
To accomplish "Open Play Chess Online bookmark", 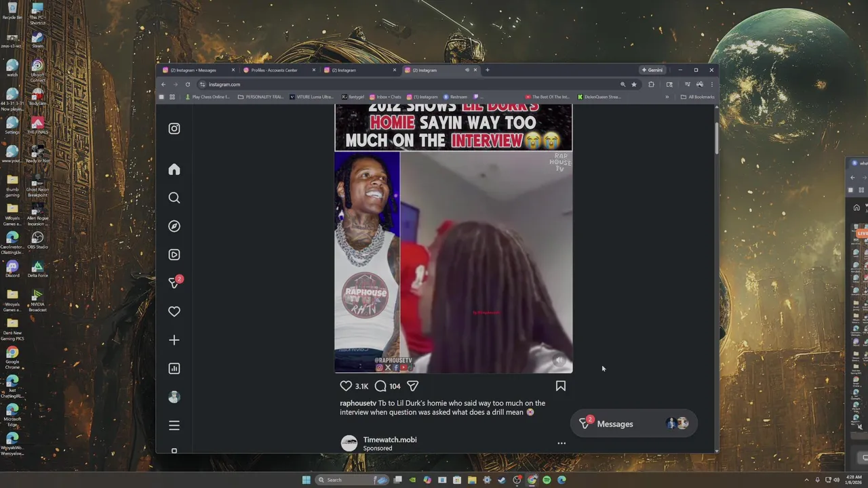I will [208, 97].
